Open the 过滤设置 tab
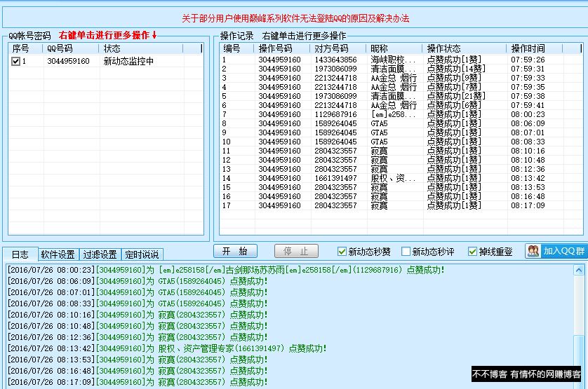The height and width of the screenshot is (389, 588). click(x=100, y=254)
